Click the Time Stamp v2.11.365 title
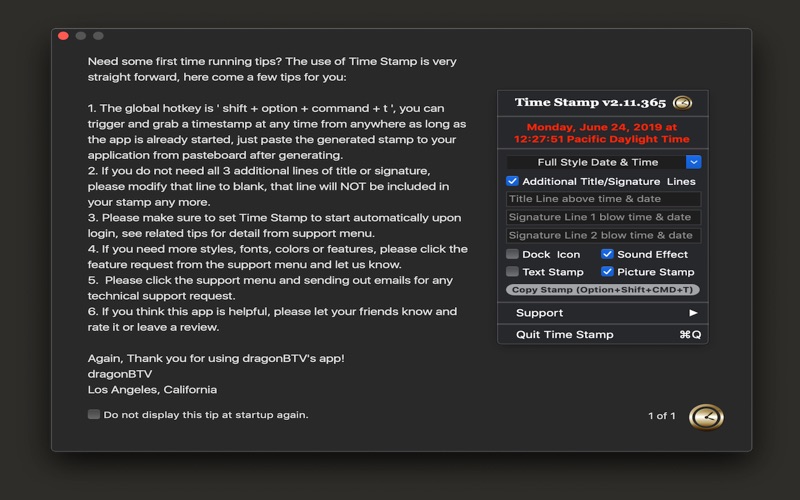The image size is (800, 500). [590, 103]
